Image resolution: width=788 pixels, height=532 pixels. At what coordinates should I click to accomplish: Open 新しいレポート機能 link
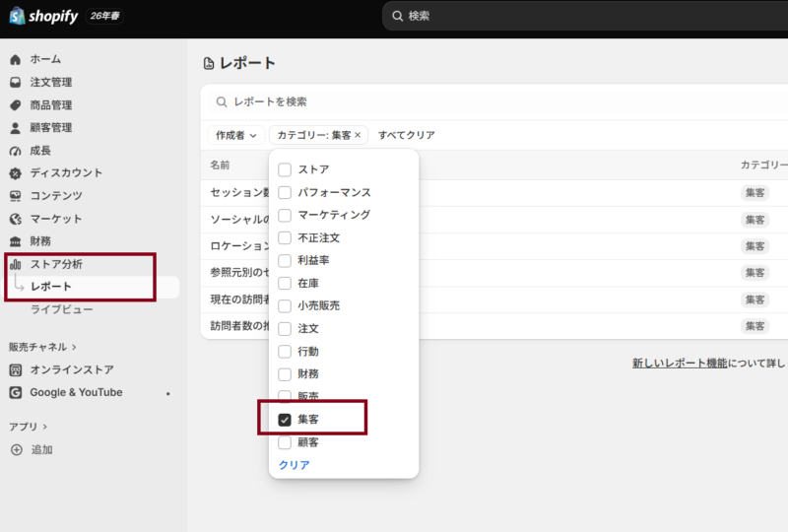click(680, 364)
